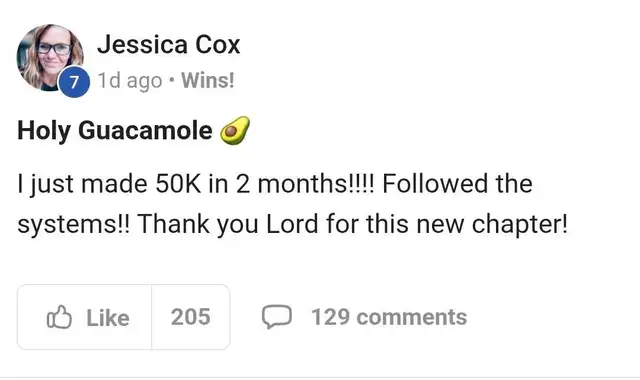The height and width of the screenshot is (380, 640).
Task: Click the 'Followed the' text in the post
Action: (457, 183)
